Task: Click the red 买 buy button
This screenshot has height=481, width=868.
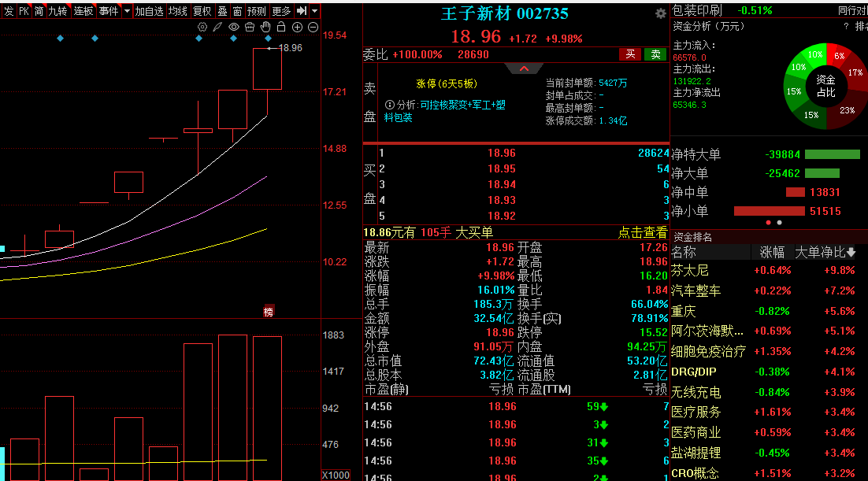Action: tap(630, 54)
